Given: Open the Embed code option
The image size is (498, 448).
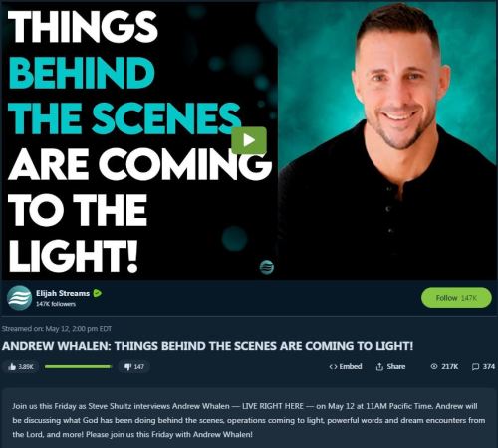Looking at the screenshot, I should (x=346, y=366).
